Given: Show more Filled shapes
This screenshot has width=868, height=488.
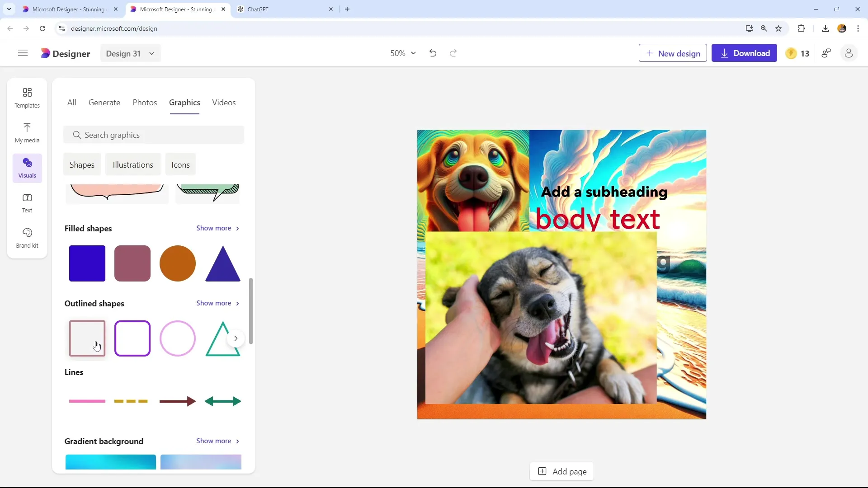Looking at the screenshot, I should [x=218, y=228].
